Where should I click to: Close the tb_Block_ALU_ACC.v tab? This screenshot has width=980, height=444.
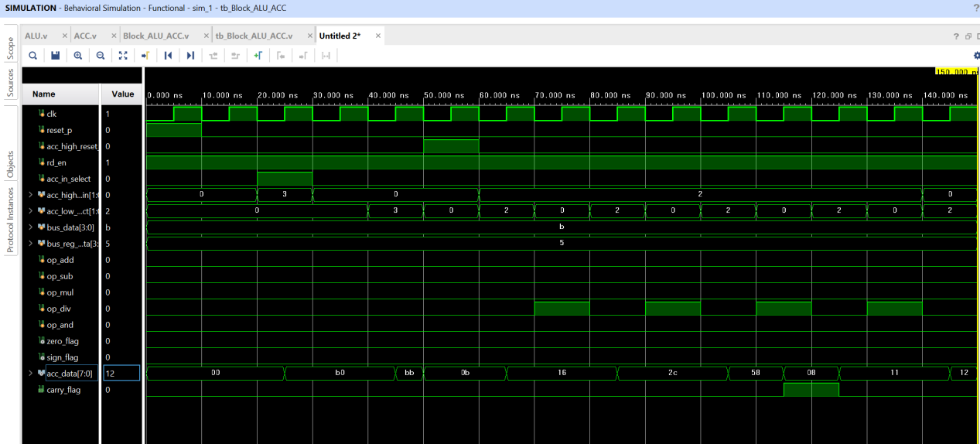(x=310, y=36)
